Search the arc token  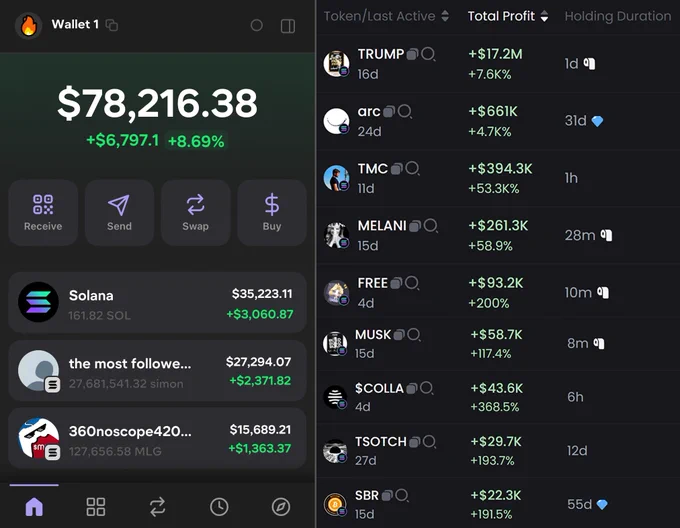(x=405, y=112)
